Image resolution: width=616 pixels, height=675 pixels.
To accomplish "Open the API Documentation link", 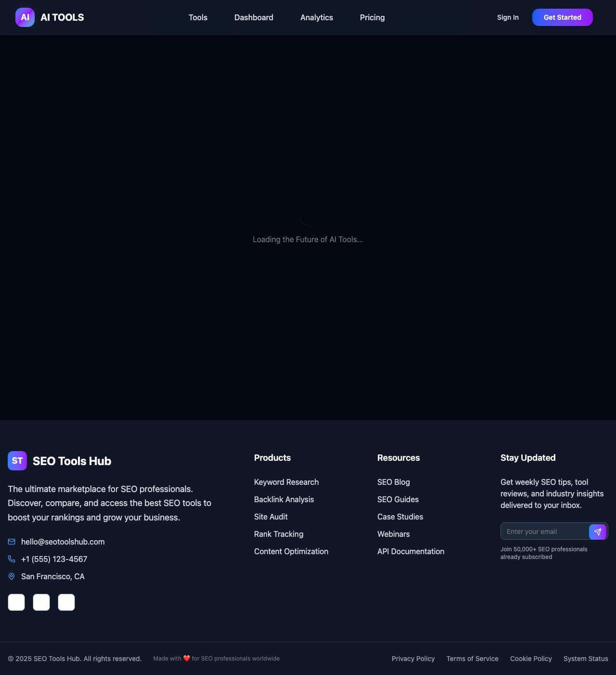I will [411, 551].
